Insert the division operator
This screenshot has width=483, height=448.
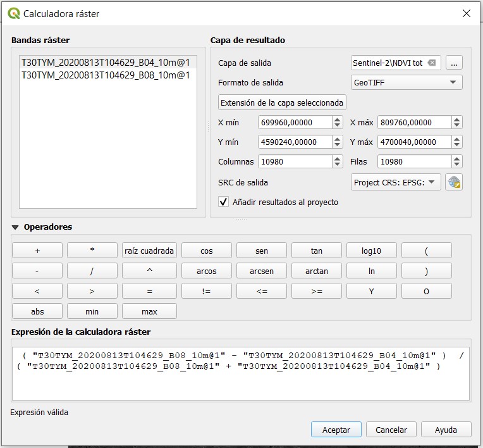pos(92,271)
